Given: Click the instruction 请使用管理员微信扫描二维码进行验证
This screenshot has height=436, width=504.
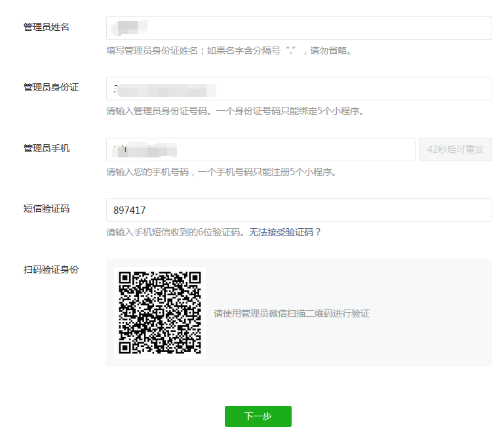Looking at the screenshot, I should [292, 313].
